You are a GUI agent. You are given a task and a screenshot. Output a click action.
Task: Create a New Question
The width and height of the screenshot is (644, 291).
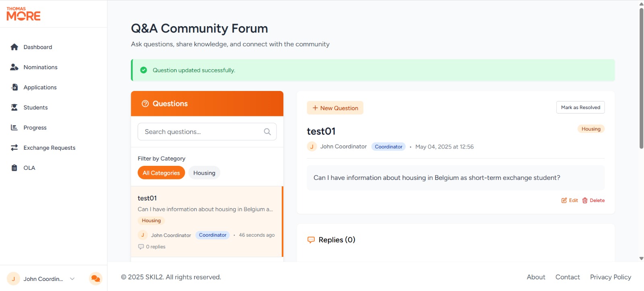click(x=335, y=108)
